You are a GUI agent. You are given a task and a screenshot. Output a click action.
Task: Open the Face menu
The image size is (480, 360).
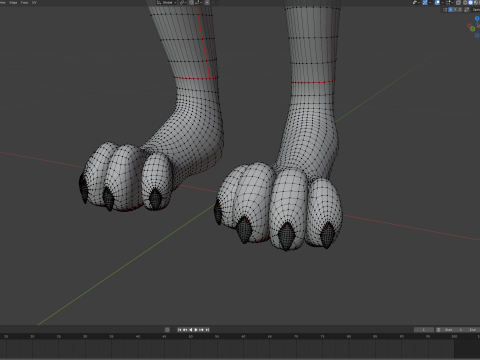tap(24, 2)
